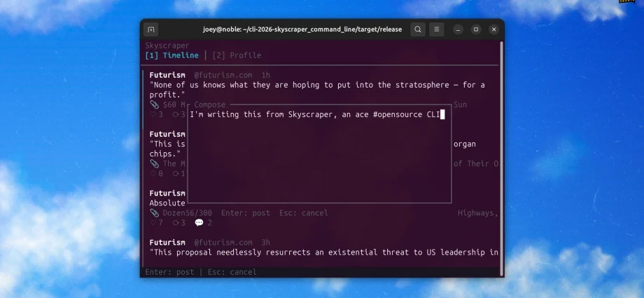The height and width of the screenshot is (298, 644).
Task: Maximize the terminal window
Action: 476,29
